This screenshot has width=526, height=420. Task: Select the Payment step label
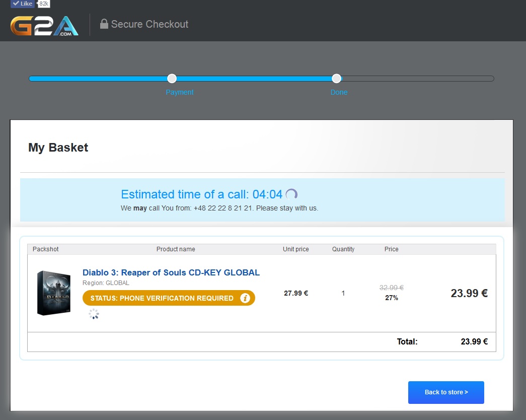(180, 92)
